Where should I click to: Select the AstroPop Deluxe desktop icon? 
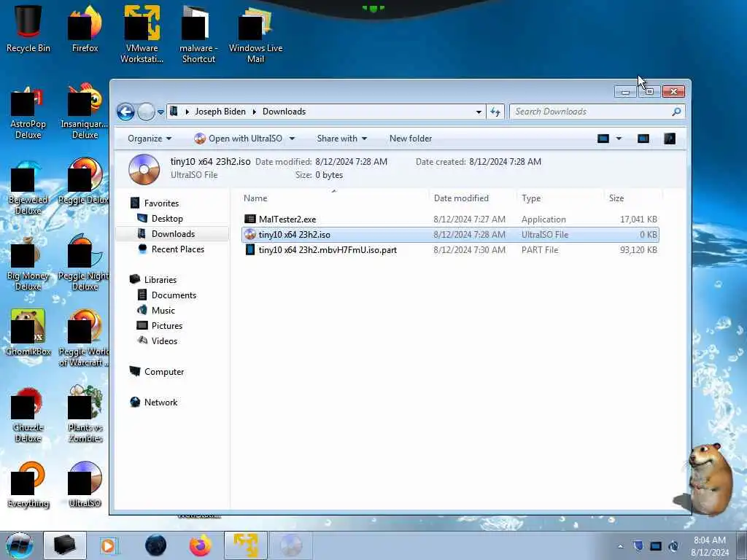[28, 113]
